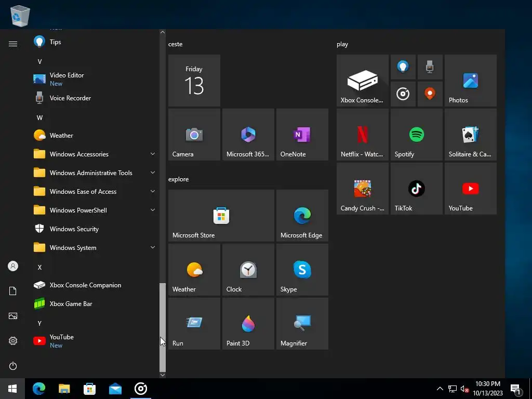Open Weather in the app list
This screenshot has width=532, height=399.
click(95, 136)
